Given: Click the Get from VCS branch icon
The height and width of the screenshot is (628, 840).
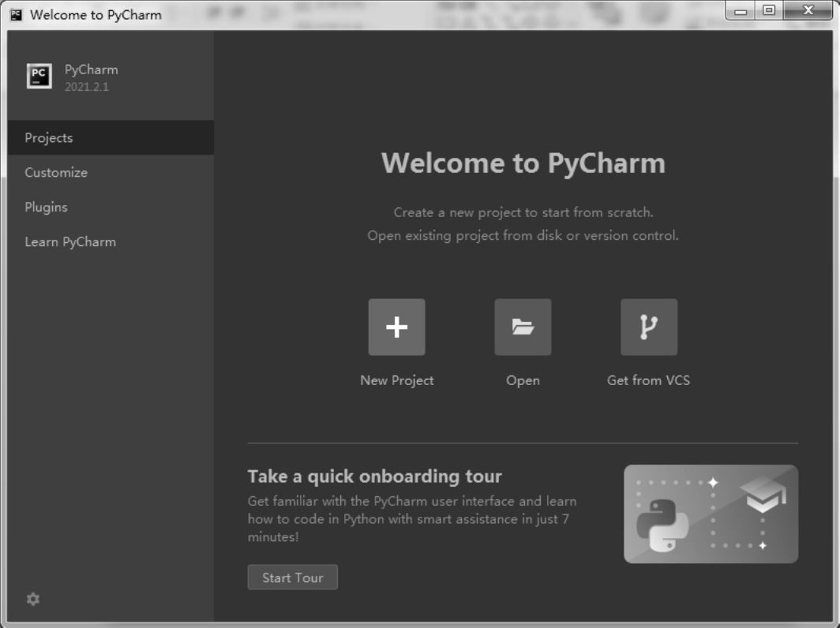Looking at the screenshot, I should (x=648, y=327).
